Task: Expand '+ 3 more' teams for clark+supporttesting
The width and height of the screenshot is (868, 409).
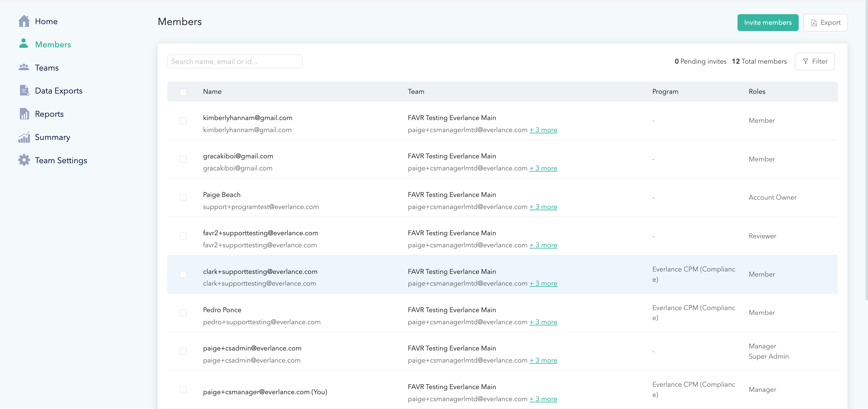Action: [x=543, y=284]
